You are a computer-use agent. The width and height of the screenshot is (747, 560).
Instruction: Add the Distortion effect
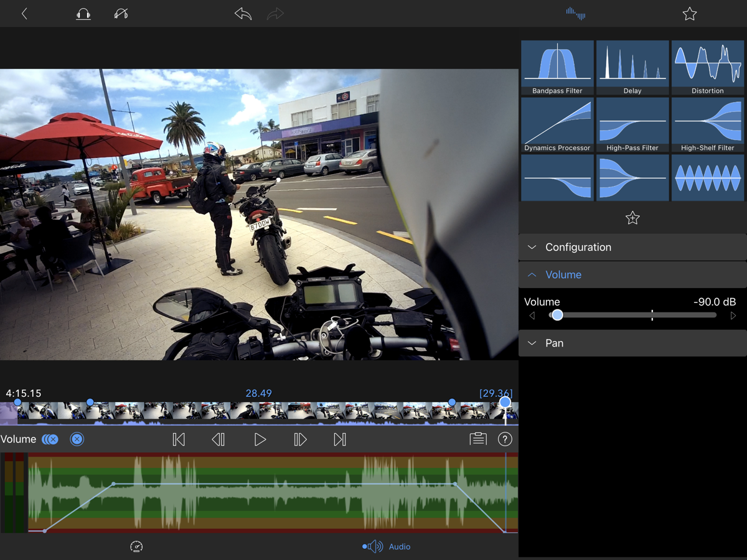pos(708,68)
